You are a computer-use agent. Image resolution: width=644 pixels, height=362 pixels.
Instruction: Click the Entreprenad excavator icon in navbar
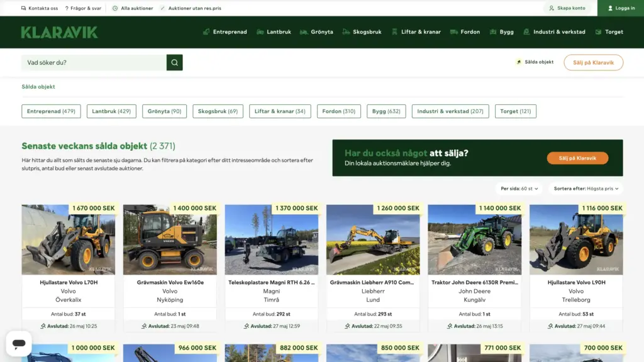(x=206, y=32)
